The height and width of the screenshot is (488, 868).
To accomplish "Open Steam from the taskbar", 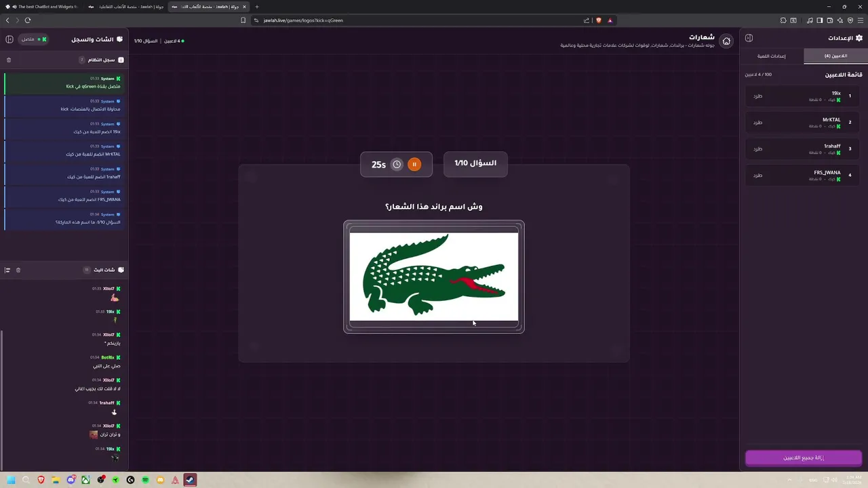I will (x=190, y=480).
